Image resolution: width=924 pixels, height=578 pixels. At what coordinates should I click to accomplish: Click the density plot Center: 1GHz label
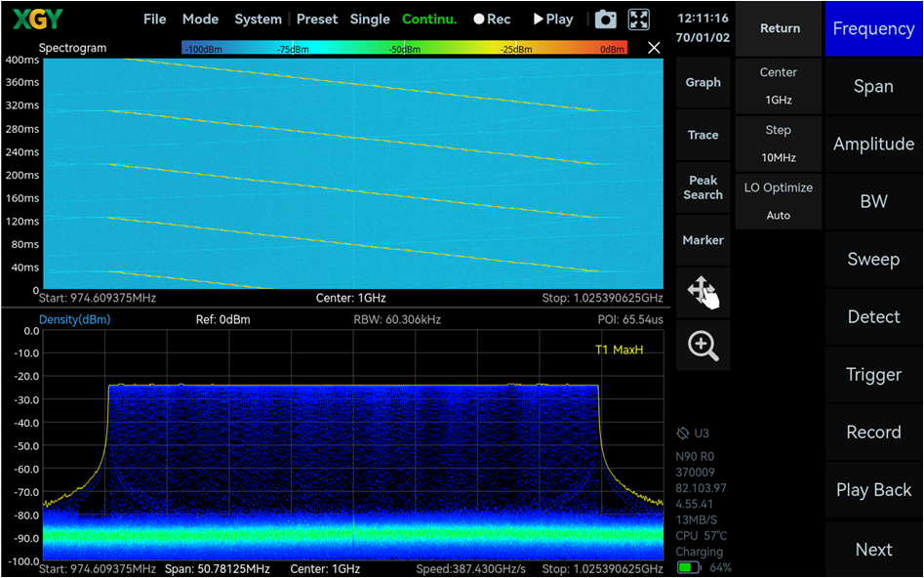[x=325, y=569]
